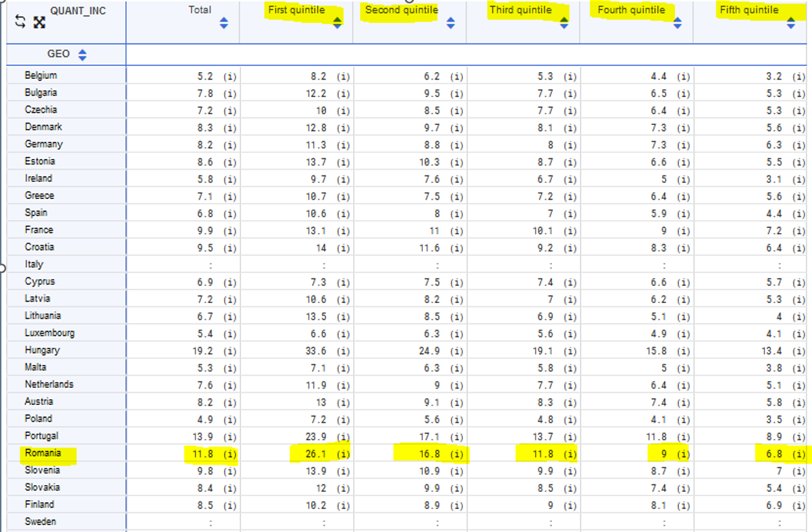Click Hungary Total value 19.2
The width and height of the screenshot is (812, 532).
(202, 351)
